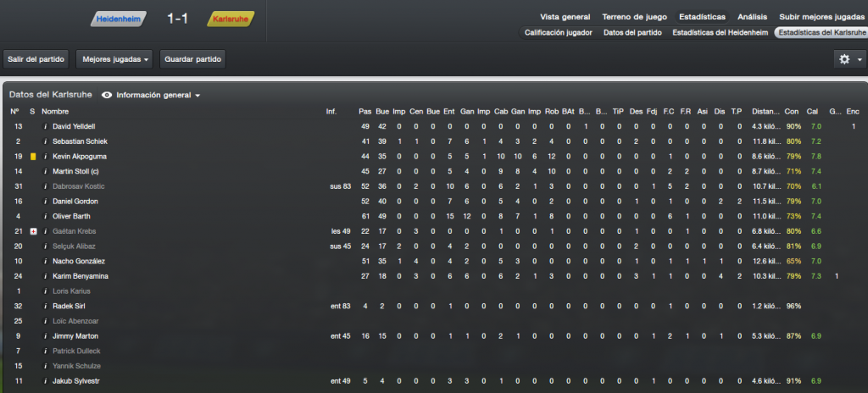Click the settings gear icon
The image size is (868, 393).
(844, 59)
